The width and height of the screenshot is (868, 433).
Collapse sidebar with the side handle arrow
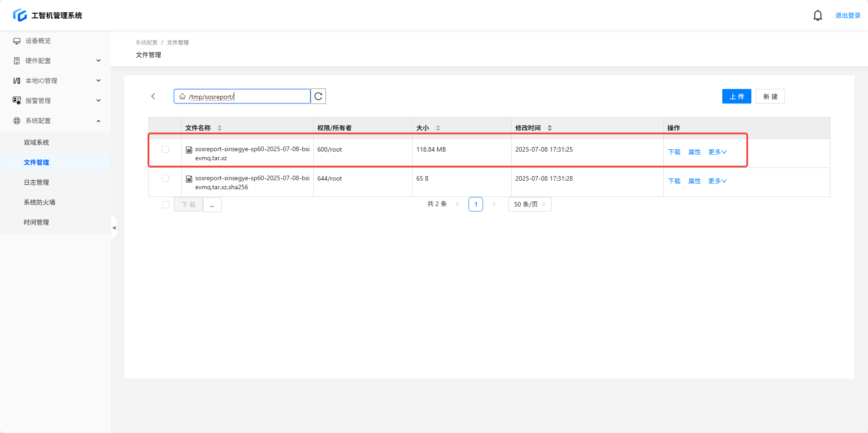[x=114, y=228]
